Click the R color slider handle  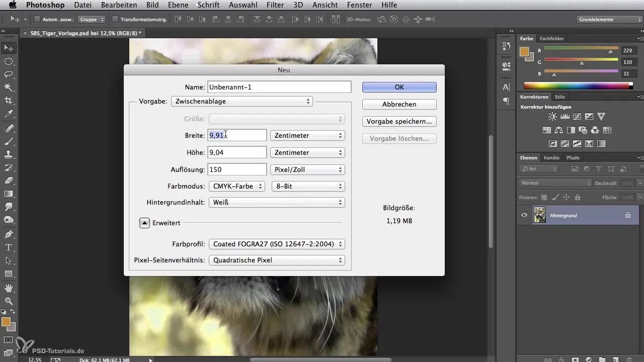(611, 51)
